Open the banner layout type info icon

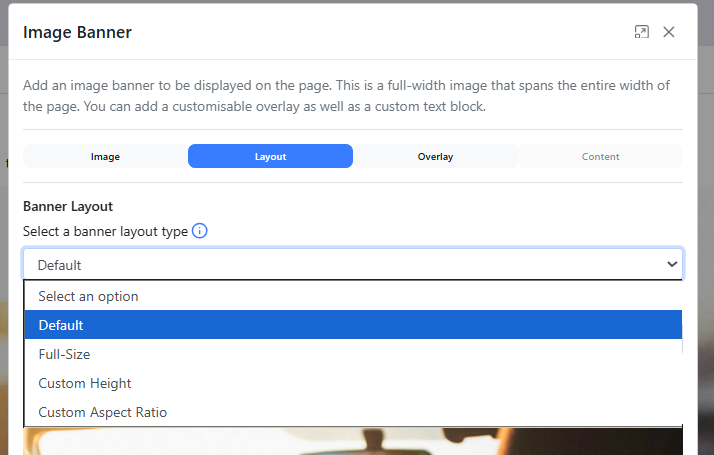coord(199,231)
